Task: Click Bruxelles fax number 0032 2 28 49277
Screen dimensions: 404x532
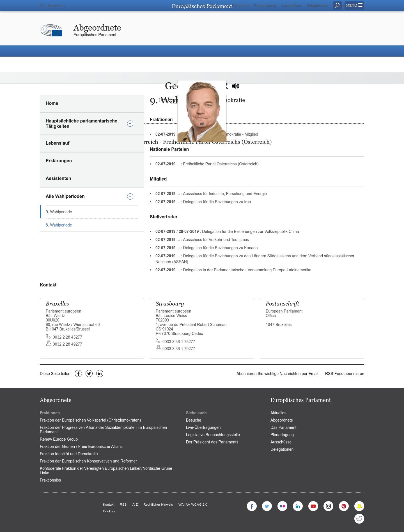Action: pos(67,344)
